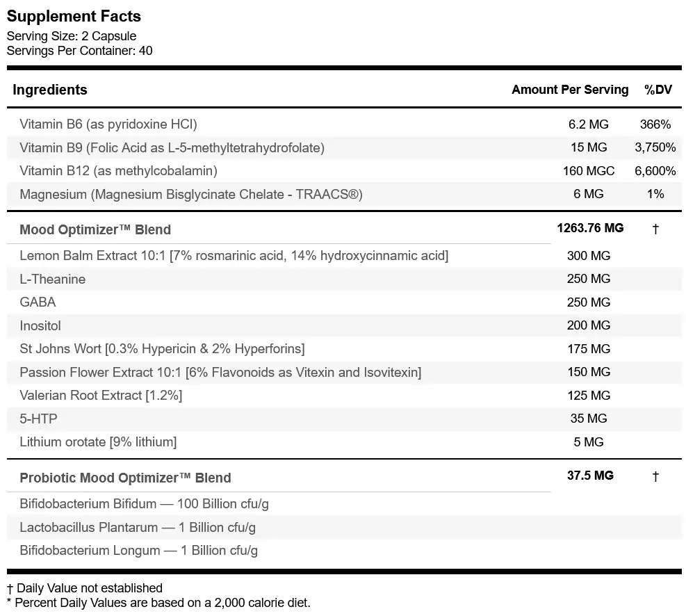The width and height of the screenshot is (686, 616).
Task: Select the Serving Size: 2 Capsule text
Action: click(72, 36)
